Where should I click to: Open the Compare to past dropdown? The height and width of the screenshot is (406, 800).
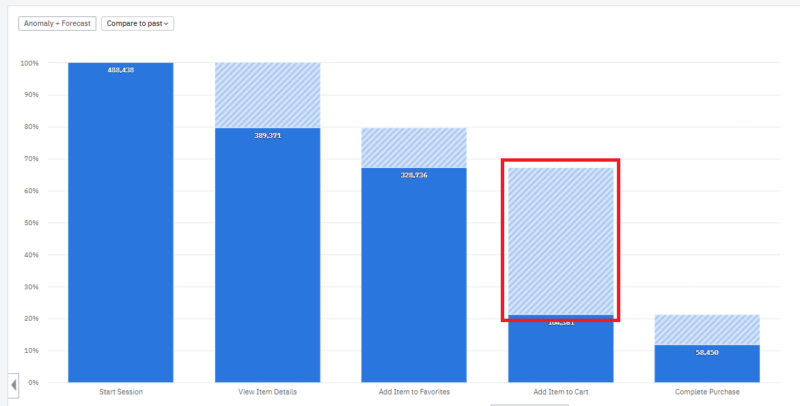tap(137, 23)
